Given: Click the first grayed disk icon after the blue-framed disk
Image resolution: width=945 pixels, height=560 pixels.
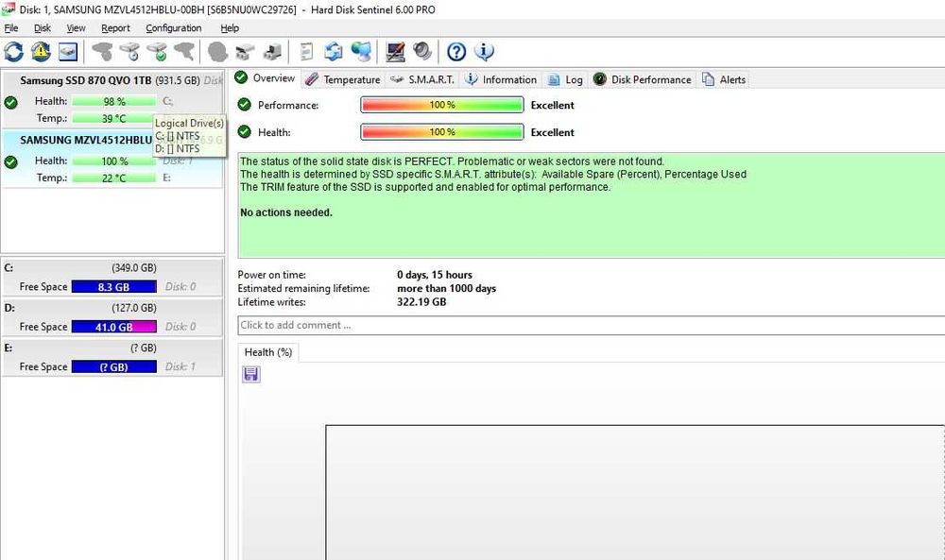Looking at the screenshot, I should pos(102,52).
